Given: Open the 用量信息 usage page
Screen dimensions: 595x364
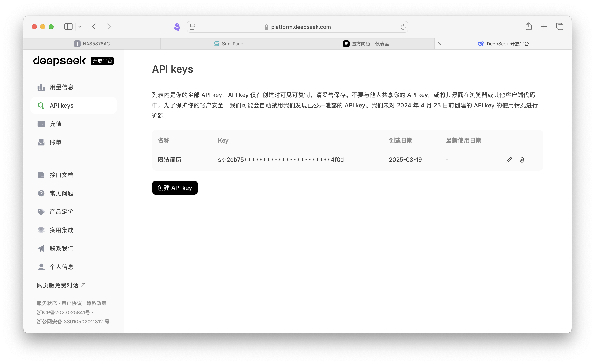Looking at the screenshot, I should click(x=73, y=87).
